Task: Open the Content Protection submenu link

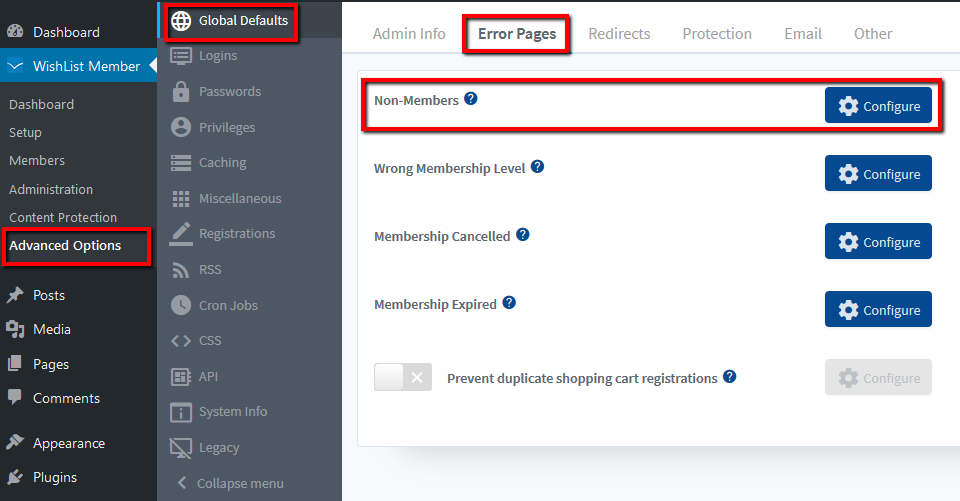Action: click(63, 217)
